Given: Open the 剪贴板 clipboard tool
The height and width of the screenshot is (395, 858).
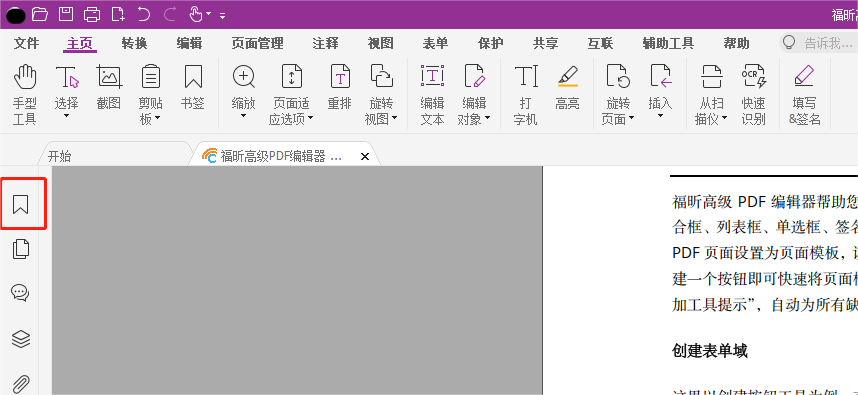Looking at the screenshot, I should (150, 95).
